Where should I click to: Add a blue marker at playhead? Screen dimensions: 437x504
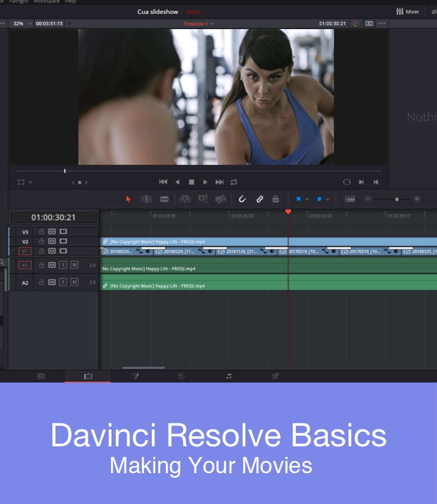[319, 199]
